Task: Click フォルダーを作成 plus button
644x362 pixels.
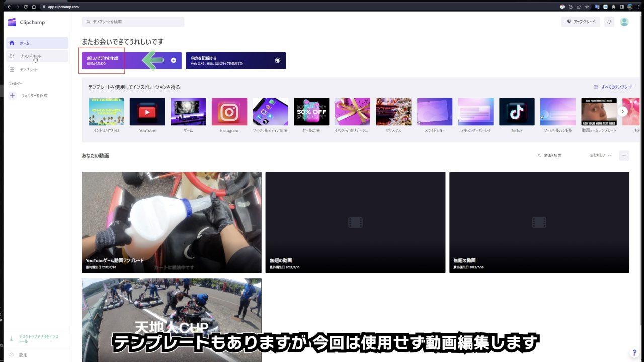Action: [x=13, y=96]
